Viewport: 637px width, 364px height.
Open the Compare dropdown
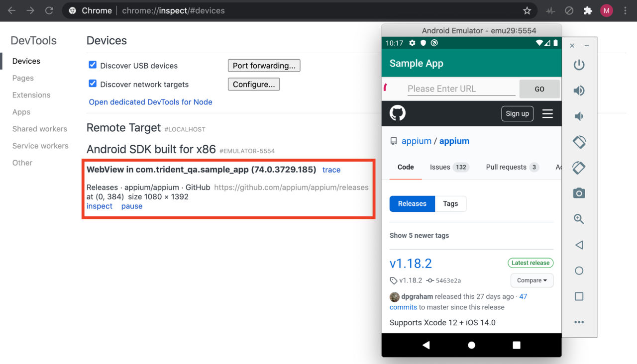pyautogui.click(x=531, y=280)
